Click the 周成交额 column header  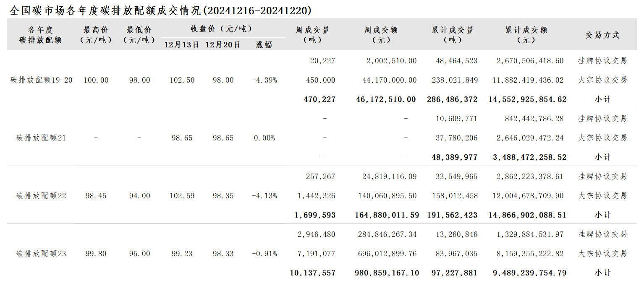[x=381, y=35]
